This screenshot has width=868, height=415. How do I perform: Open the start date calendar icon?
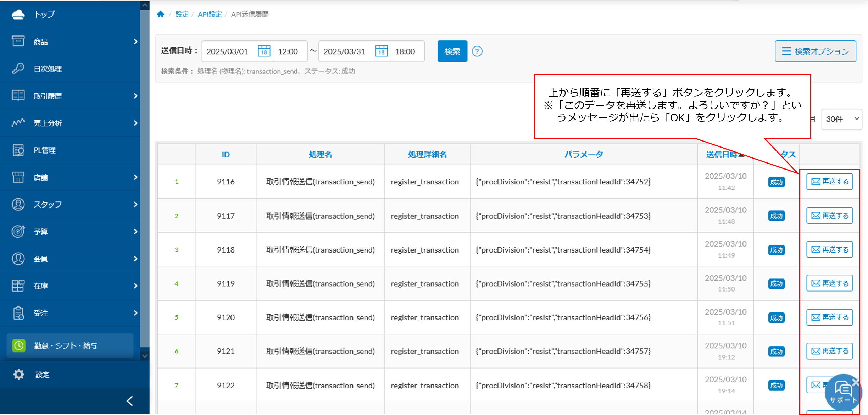pos(264,51)
